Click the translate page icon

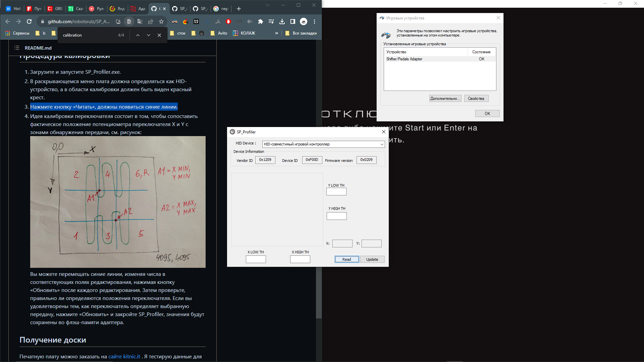[140, 21]
